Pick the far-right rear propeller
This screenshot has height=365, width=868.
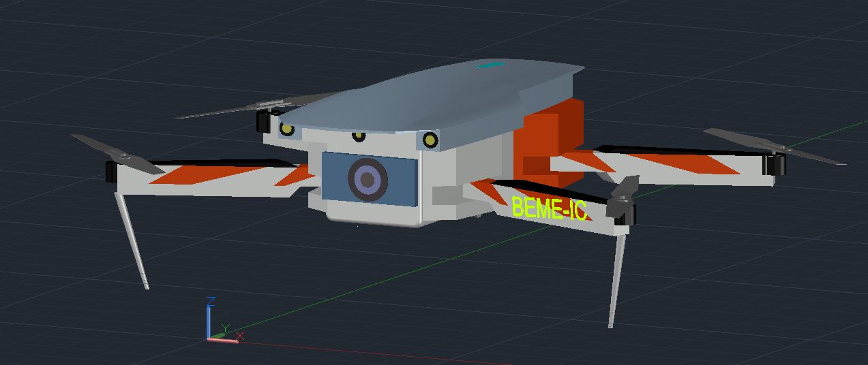pyautogui.click(x=774, y=146)
